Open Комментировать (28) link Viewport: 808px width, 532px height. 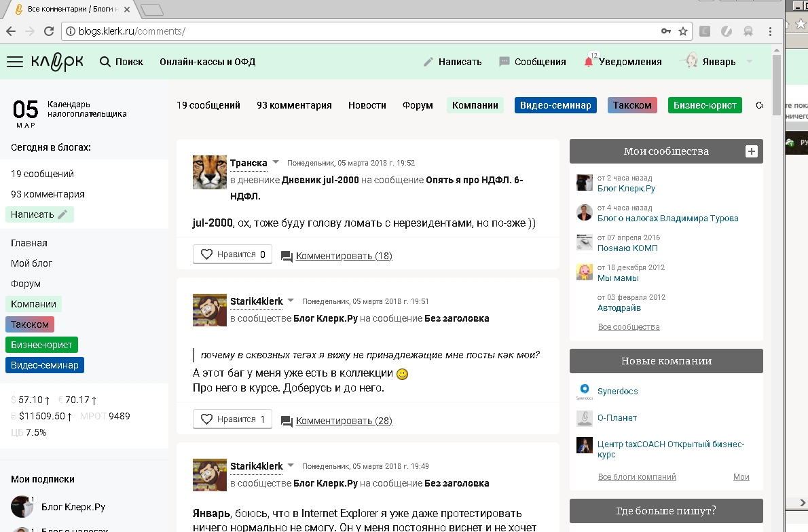344,421
